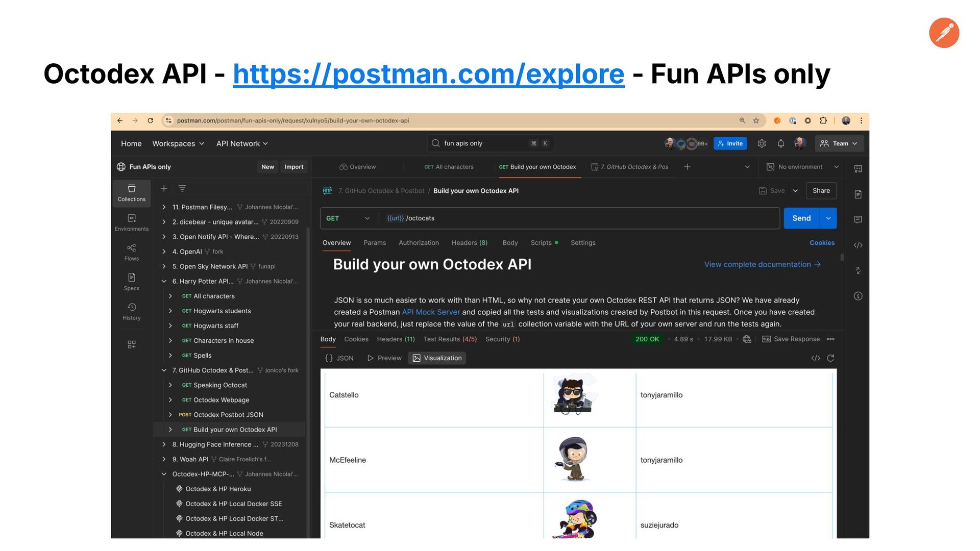This screenshot has width=980, height=551.
Task: Open the API Network dropdown
Action: point(242,144)
